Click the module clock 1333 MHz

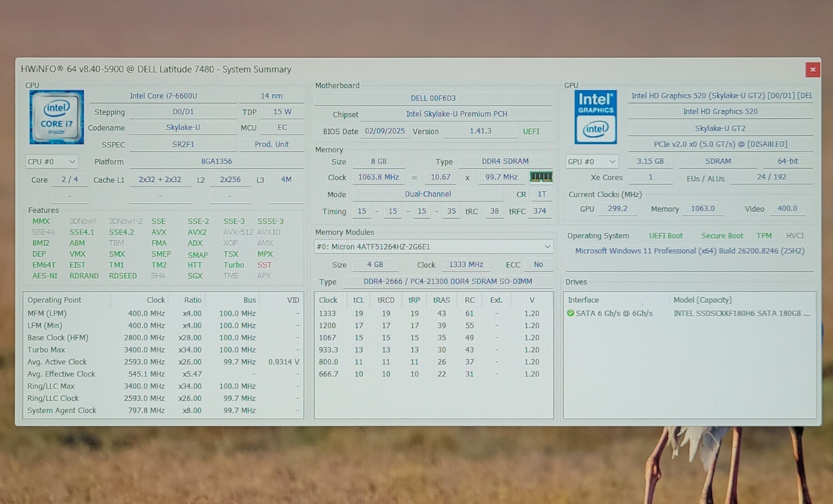[x=466, y=264]
